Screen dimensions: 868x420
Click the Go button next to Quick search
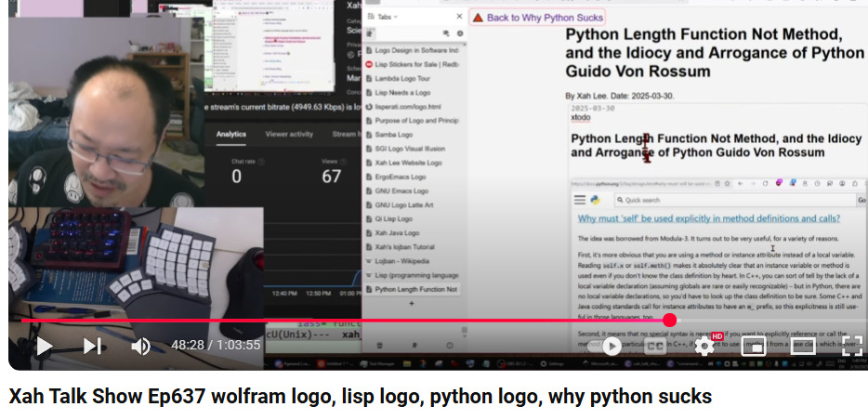pos(861,200)
